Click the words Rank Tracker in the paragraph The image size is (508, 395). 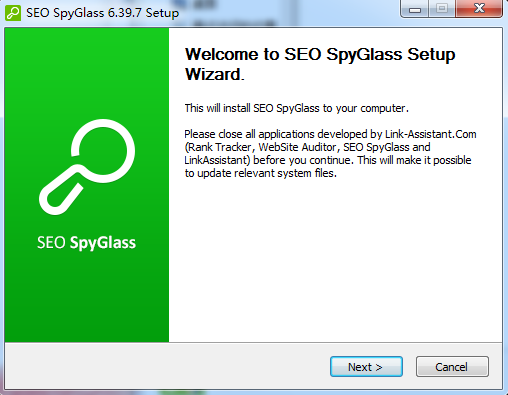(220, 147)
